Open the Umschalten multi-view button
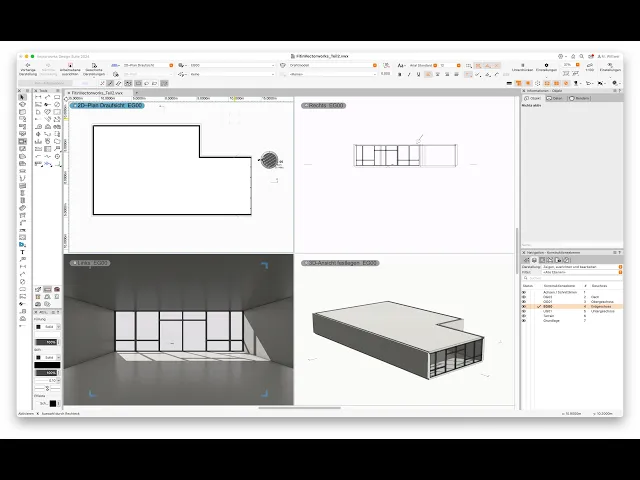Image resolution: width=640 pixels, height=480 pixels. point(522,68)
